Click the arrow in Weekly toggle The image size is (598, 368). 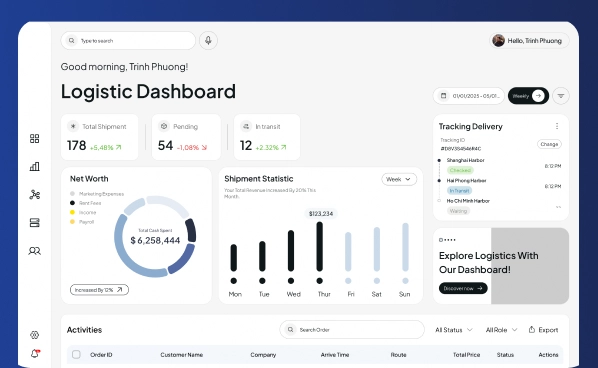coord(538,96)
